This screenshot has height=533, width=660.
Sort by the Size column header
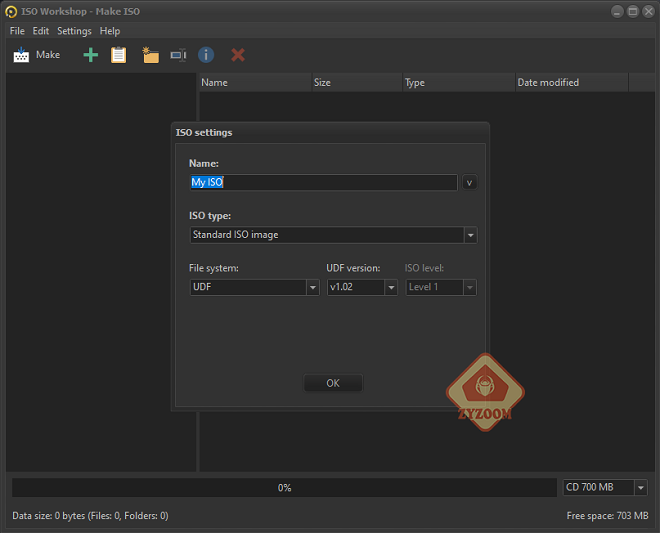[357, 83]
